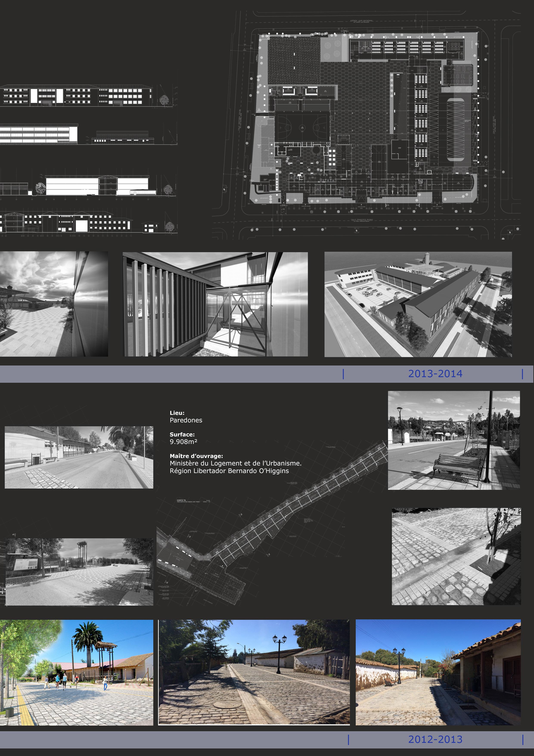This screenshot has width=534, height=756.
Task: Click the 2012-2013 date label
Action: [x=435, y=739]
